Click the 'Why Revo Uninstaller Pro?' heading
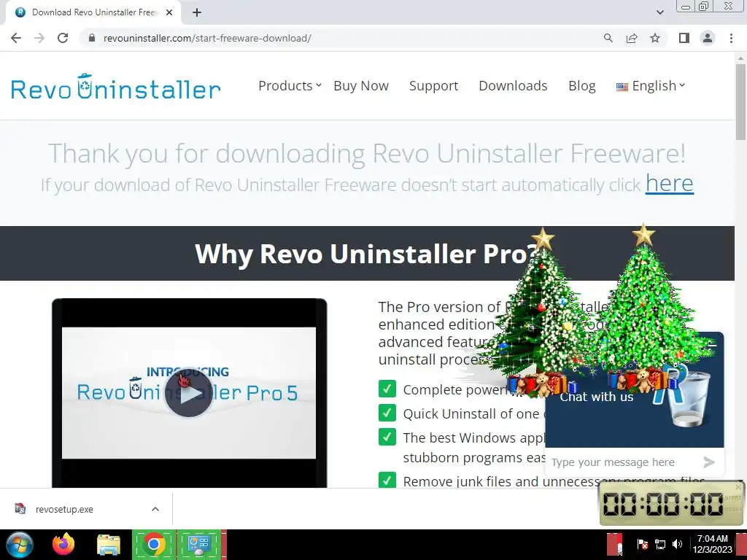The height and width of the screenshot is (560, 747). pyautogui.click(x=366, y=254)
